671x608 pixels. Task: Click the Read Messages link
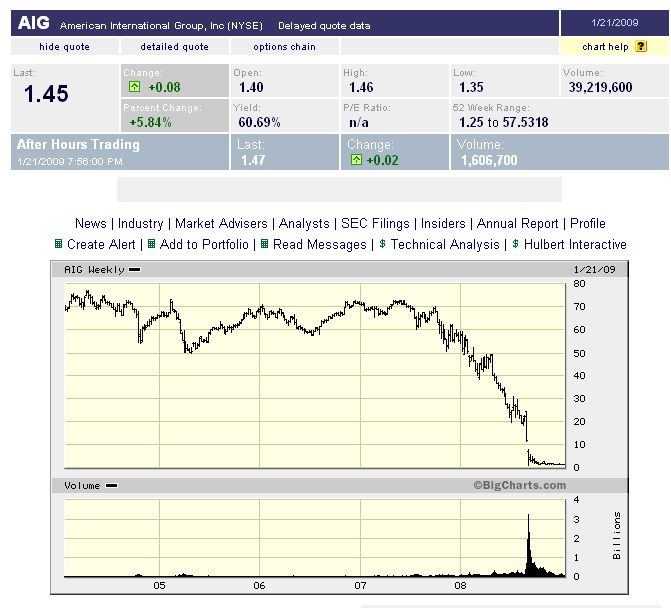click(x=320, y=244)
